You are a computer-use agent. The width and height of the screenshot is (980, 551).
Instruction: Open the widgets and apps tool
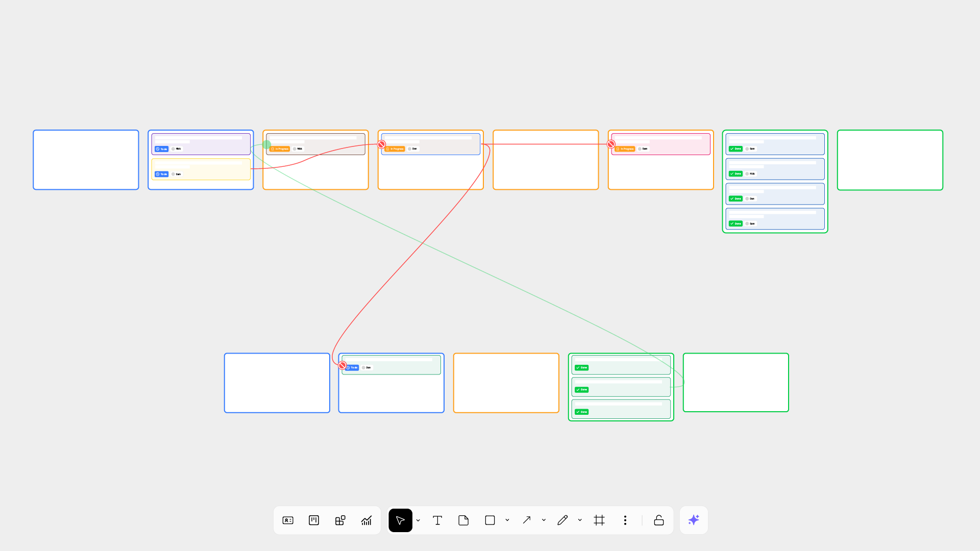[340, 520]
